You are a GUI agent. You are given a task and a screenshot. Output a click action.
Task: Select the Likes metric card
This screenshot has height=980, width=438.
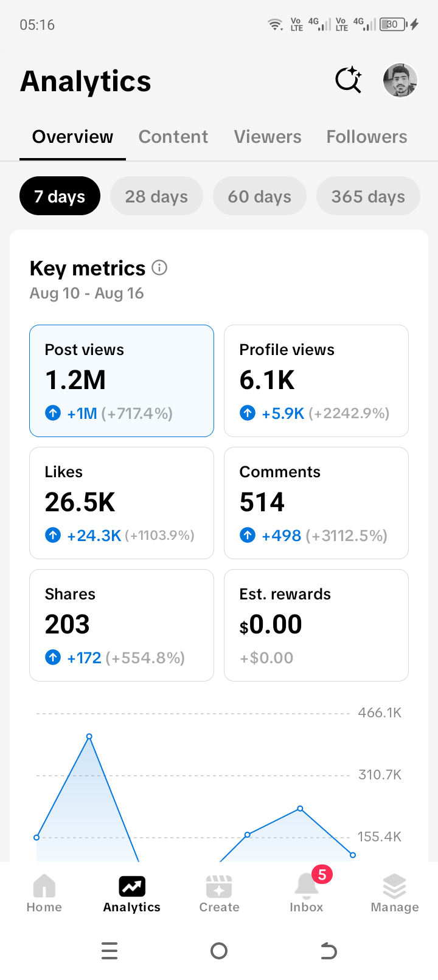(122, 503)
